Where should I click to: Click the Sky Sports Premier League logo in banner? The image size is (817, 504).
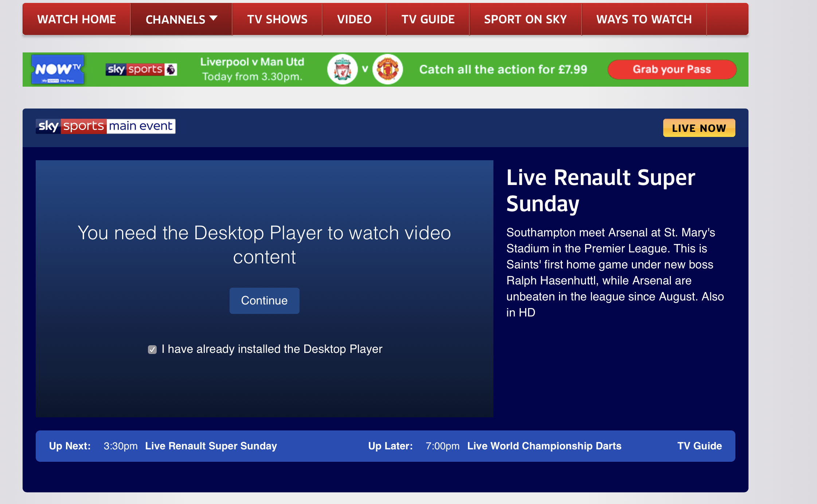141,69
